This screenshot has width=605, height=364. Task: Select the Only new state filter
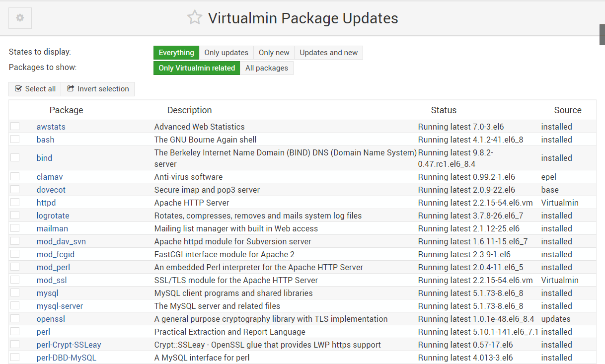click(x=274, y=52)
